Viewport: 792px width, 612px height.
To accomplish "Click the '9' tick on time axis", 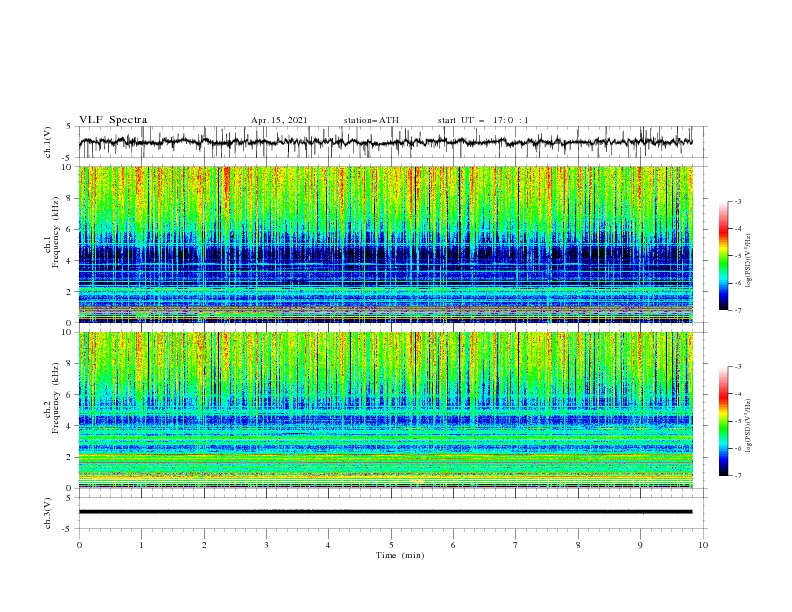I will (640, 545).
